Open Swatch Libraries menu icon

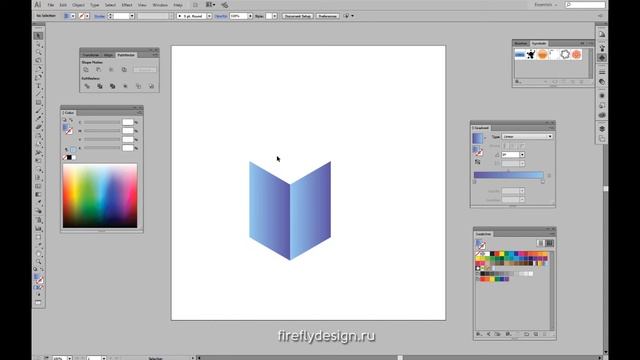[x=480, y=334]
